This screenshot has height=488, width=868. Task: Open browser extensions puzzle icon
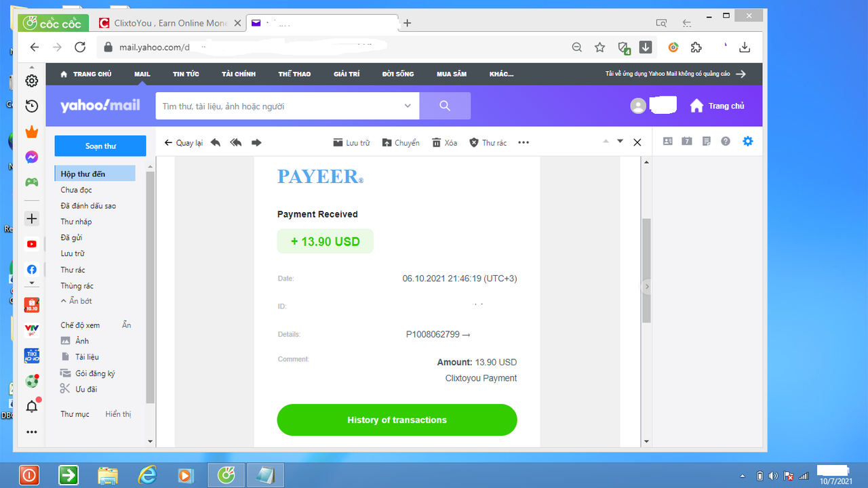point(696,47)
